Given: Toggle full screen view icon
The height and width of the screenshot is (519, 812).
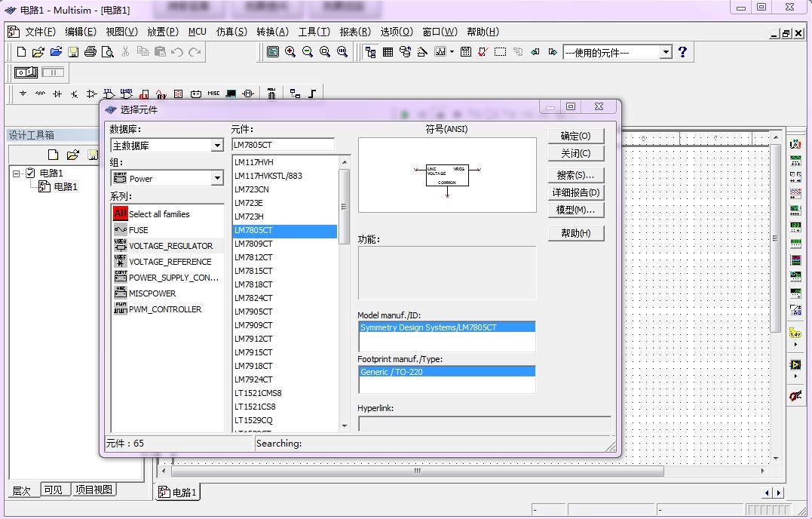Looking at the screenshot, I should pos(273,52).
